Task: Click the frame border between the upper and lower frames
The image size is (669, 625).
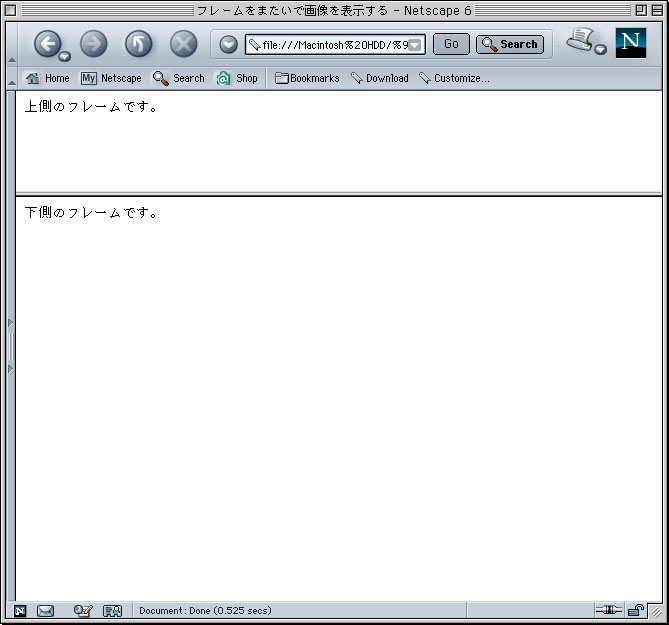Action: 339,195
